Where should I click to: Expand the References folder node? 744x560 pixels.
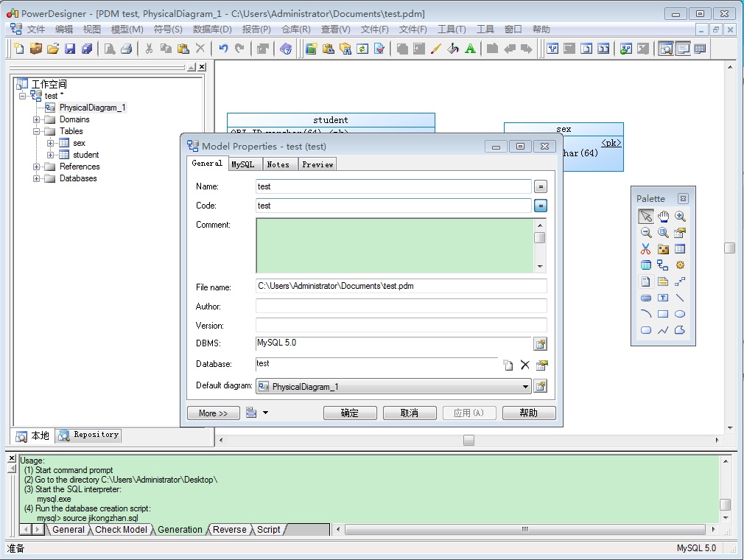pos(36,167)
